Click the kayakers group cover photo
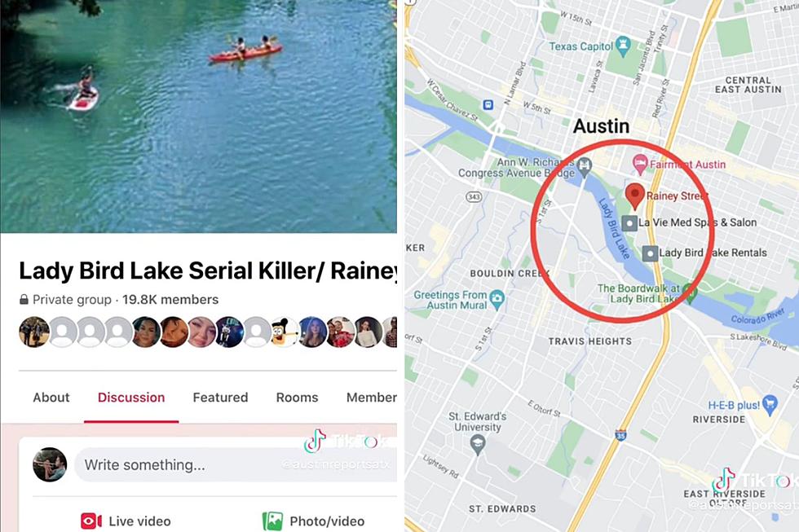This screenshot has width=799, height=532. pos(199,116)
